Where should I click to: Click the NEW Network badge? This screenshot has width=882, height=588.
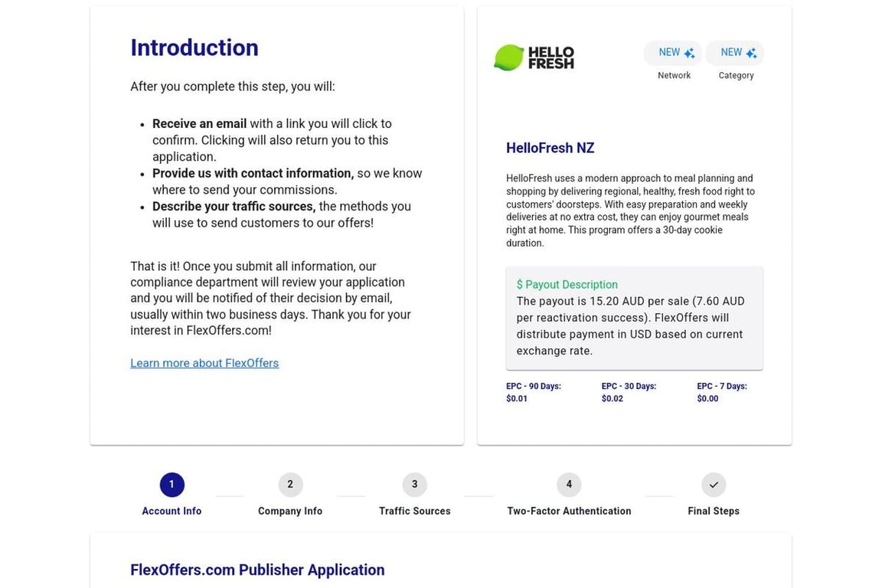(x=673, y=53)
